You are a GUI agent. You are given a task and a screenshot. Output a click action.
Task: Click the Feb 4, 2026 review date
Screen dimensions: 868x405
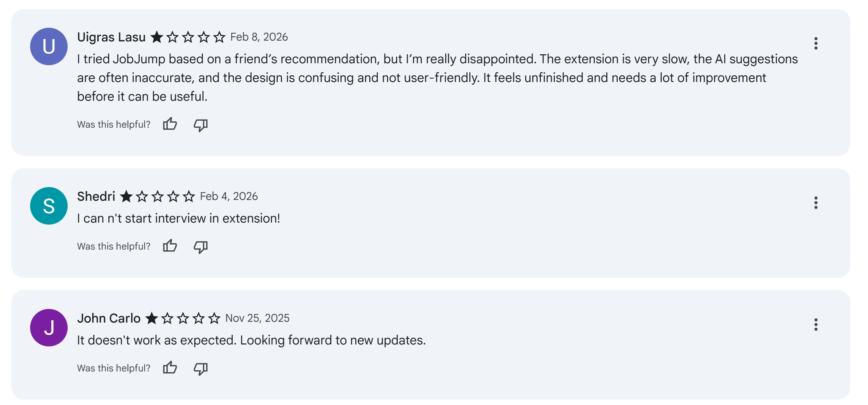229,196
